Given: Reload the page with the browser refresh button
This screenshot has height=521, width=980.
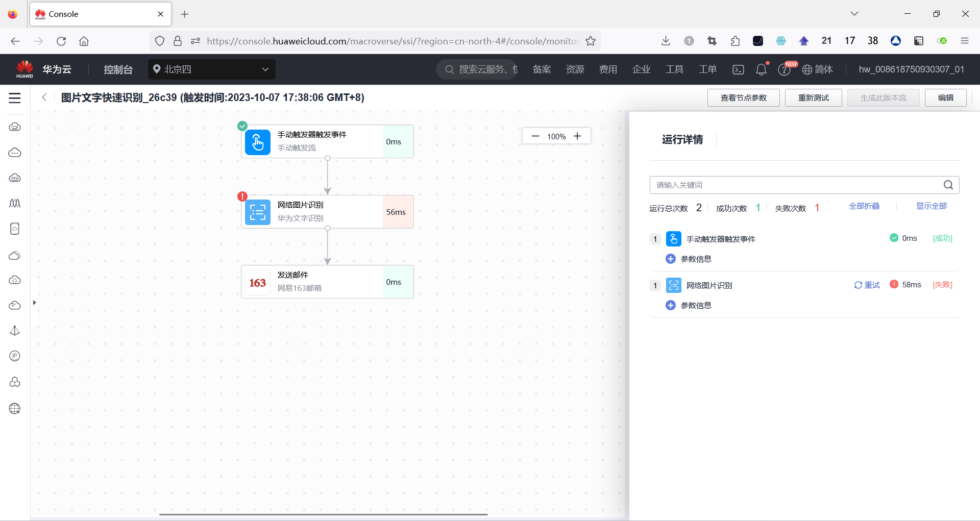Looking at the screenshot, I should (61, 41).
